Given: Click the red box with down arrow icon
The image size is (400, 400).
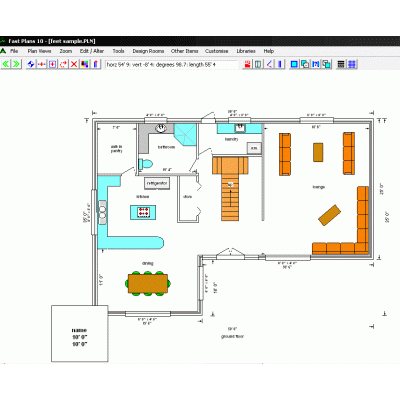Looking at the screenshot, I should pos(52,64).
